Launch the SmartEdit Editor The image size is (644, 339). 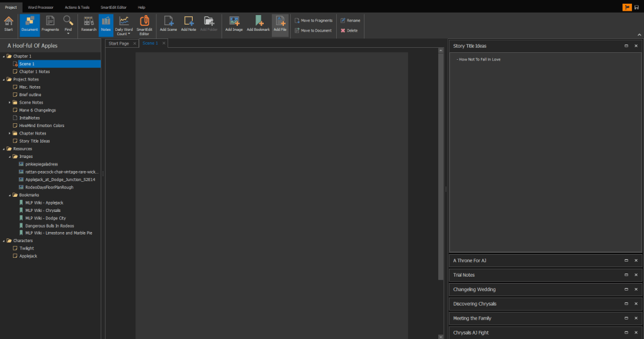144,25
